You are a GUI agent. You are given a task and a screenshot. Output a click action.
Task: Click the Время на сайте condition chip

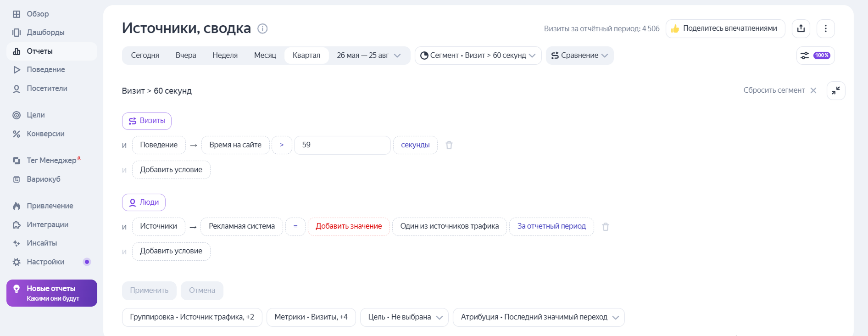pos(235,145)
